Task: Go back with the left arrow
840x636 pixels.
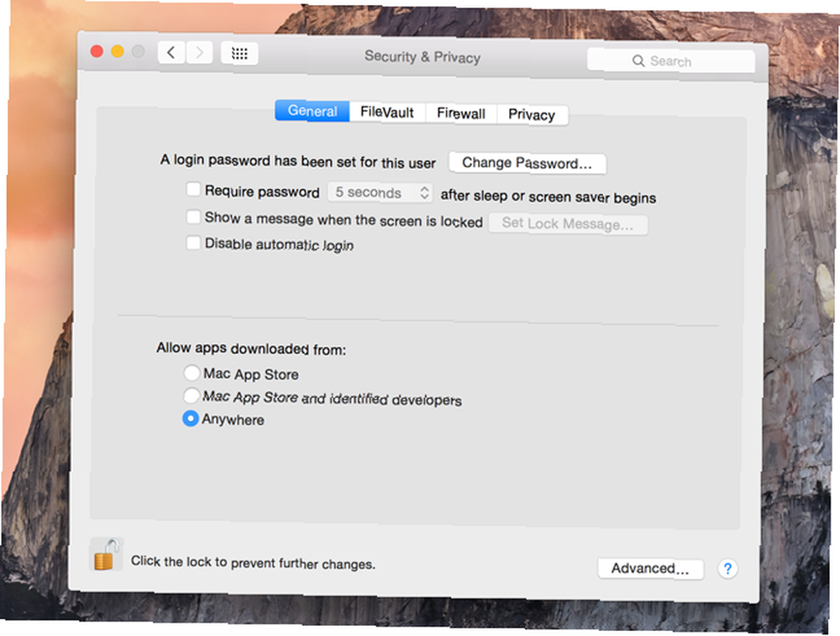Action: click(x=171, y=52)
